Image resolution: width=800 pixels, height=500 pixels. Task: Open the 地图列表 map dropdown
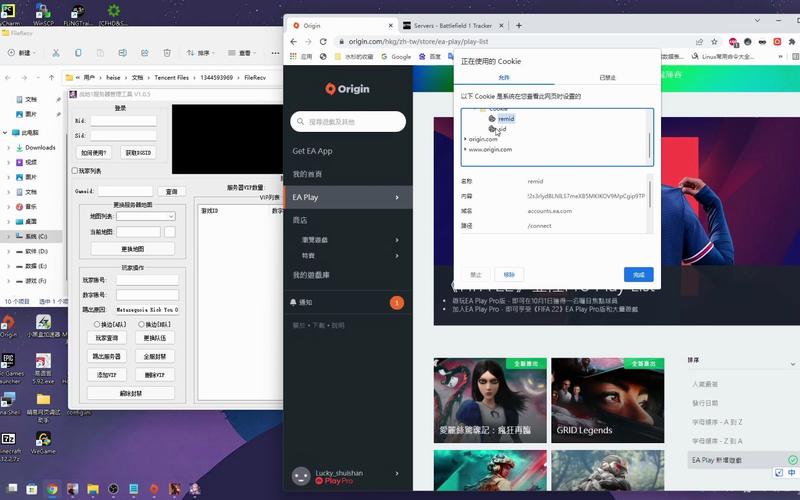click(146, 216)
